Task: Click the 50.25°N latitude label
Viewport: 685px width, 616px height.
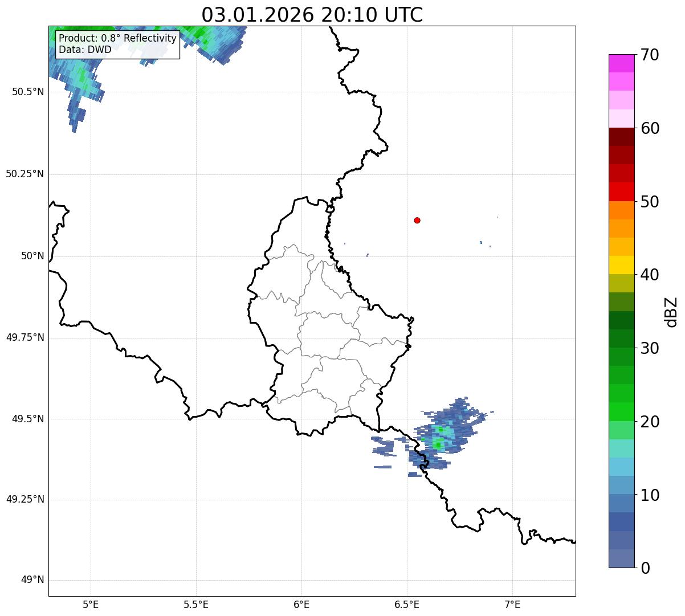Action: pyautogui.click(x=25, y=174)
